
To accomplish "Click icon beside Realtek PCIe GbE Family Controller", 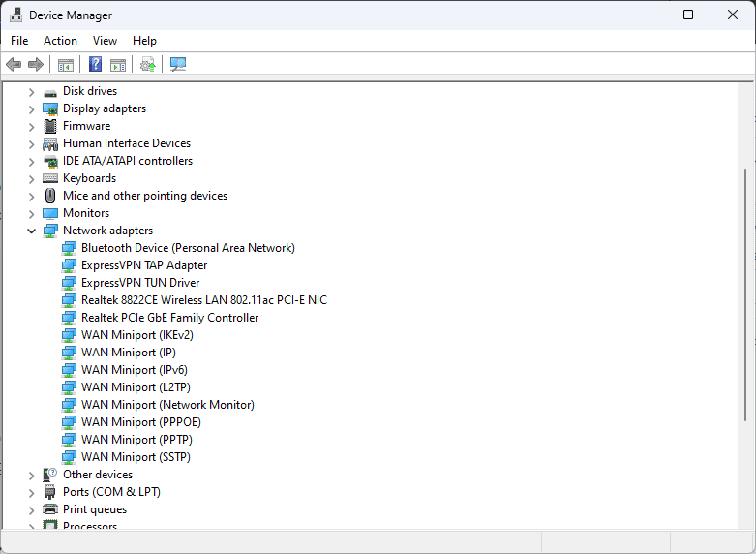I will [x=69, y=318].
